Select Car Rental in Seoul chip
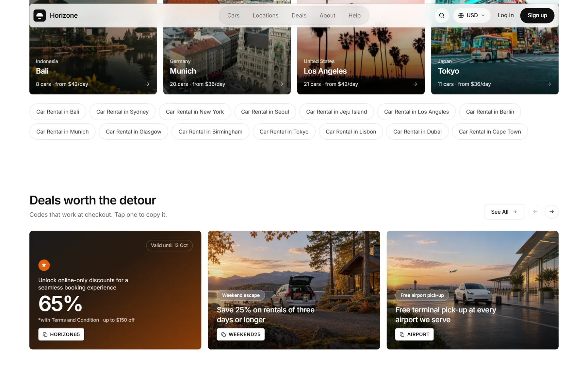The width and height of the screenshot is (588, 368). point(265,112)
